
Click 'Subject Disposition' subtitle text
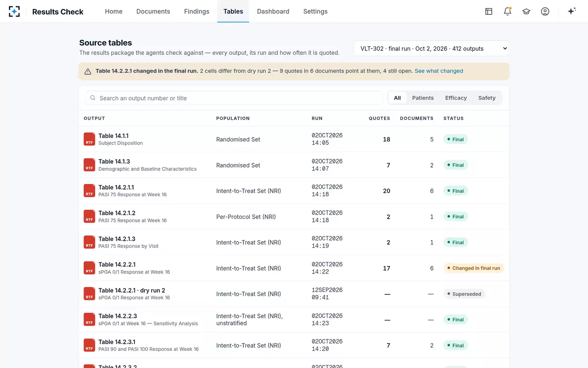[x=120, y=143]
